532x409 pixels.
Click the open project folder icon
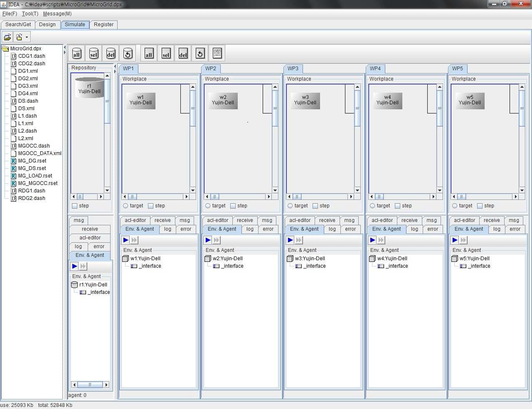point(7,37)
